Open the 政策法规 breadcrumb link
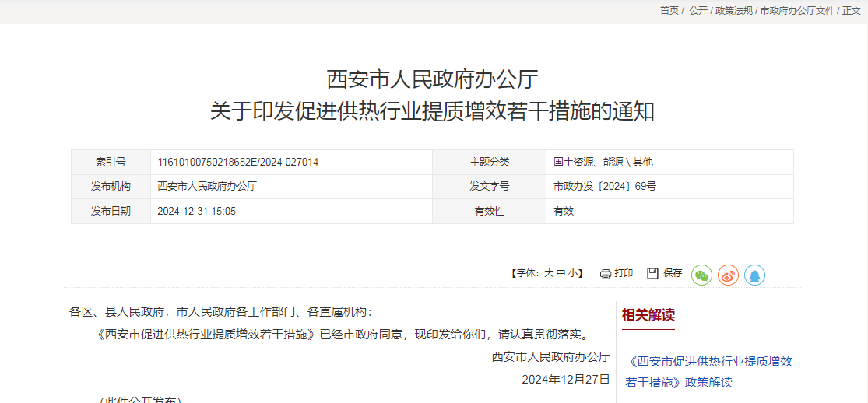The height and width of the screenshot is (403, 868). click(734, 10)
